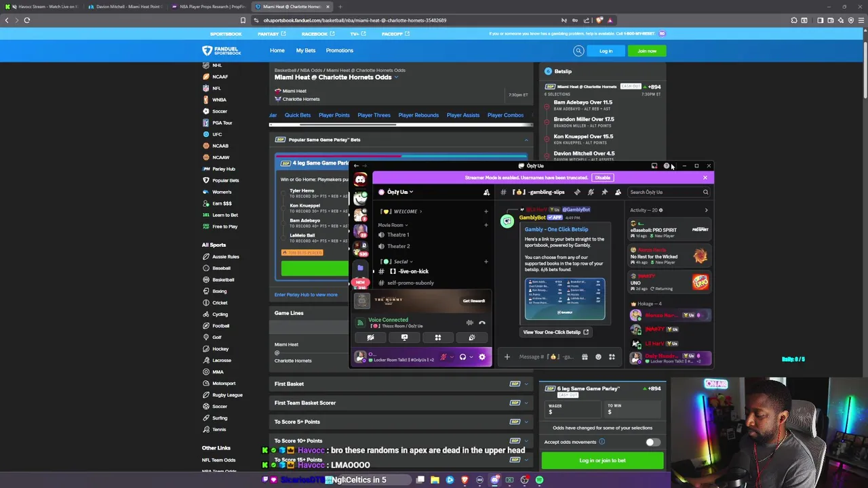Viewport: 868px width, 488px height.
Task: Switch to Player Points tab
Action: 334,115
